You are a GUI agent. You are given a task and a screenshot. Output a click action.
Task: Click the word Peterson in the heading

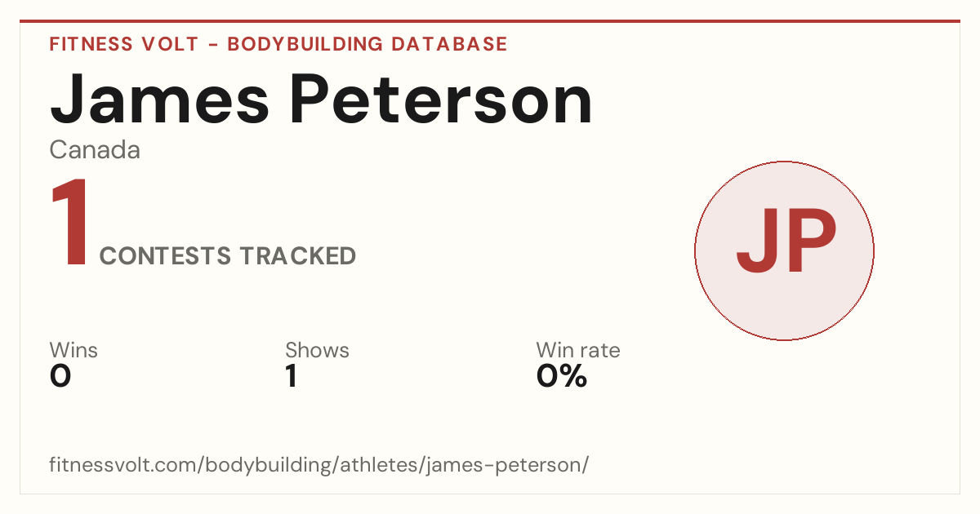(x=442, y=99)
